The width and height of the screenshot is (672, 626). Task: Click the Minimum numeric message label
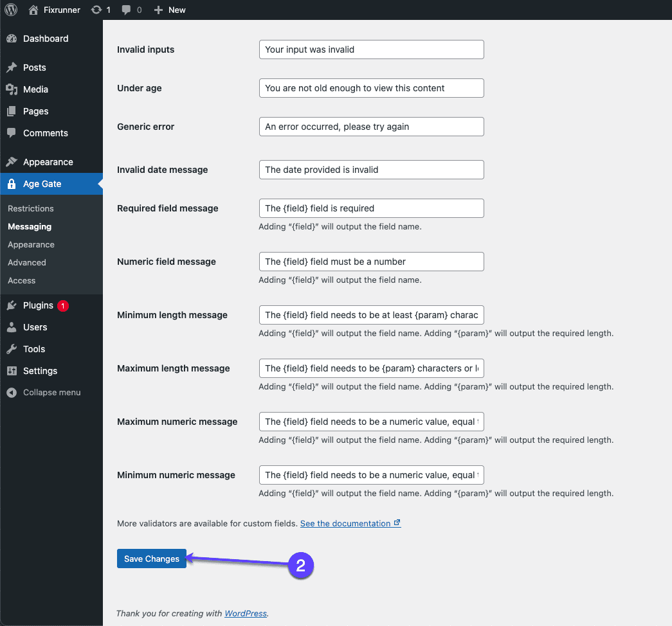[x=176, y=475]
